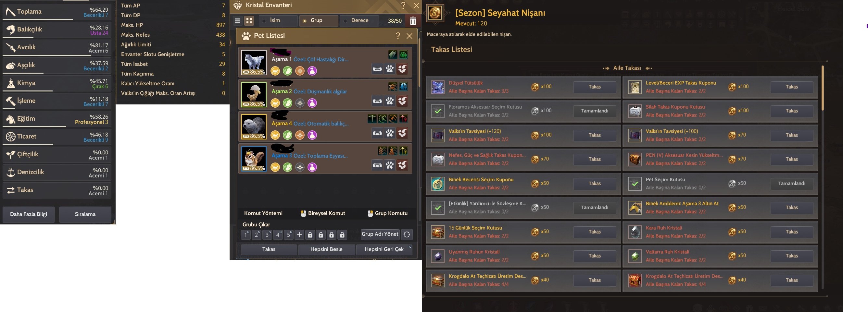868x312 pixels.
Task: Click the refresh icon beside Grup Adı Yönet
Action: coord(407,234)
